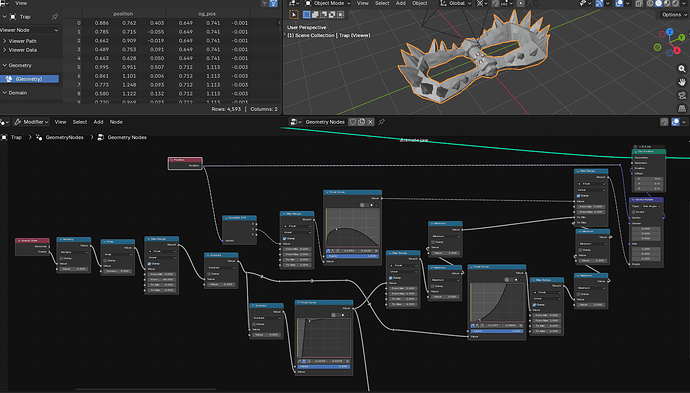Open Select menu in node editor
The image size is (690, 393).
(x=80, y=122)
